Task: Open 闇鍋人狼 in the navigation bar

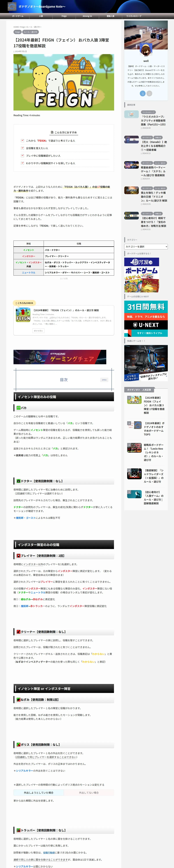Action: (110, 16)
